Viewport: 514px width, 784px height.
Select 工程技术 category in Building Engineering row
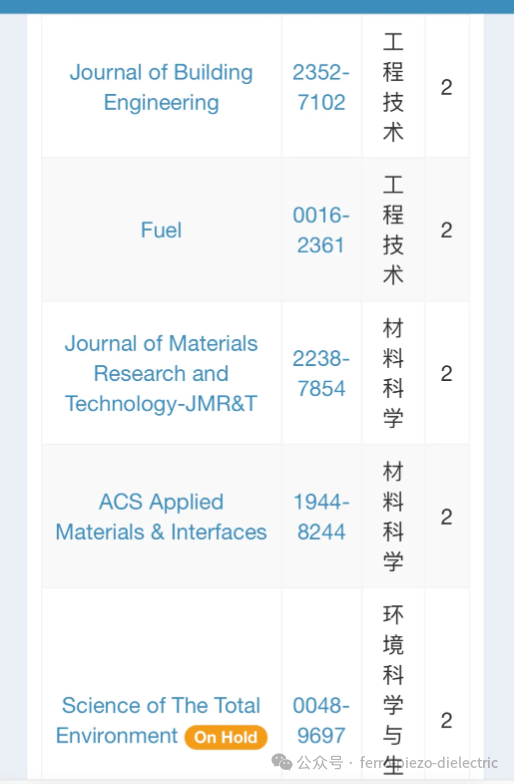point(393,88)
